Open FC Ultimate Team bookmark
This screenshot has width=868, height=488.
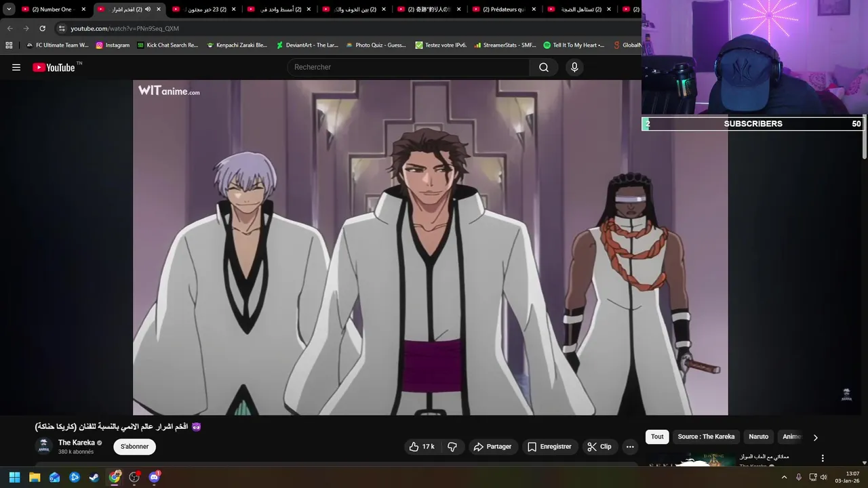(57, 45)
